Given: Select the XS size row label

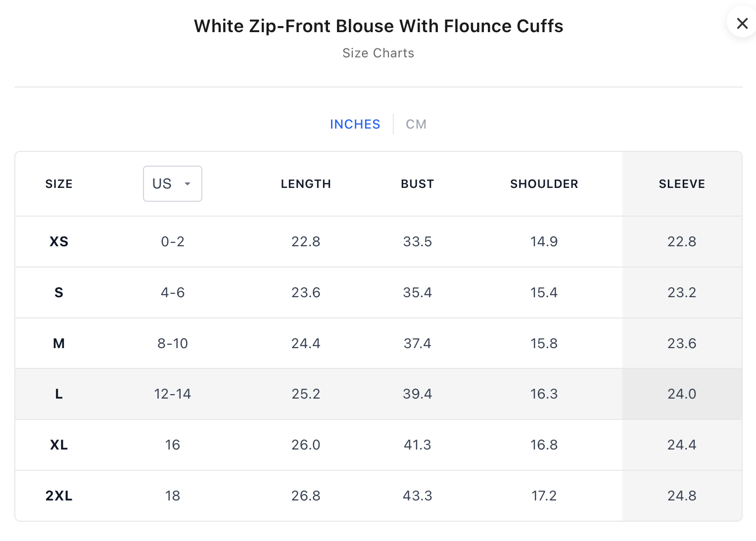Looking at the screenshot, I should 59,242.
